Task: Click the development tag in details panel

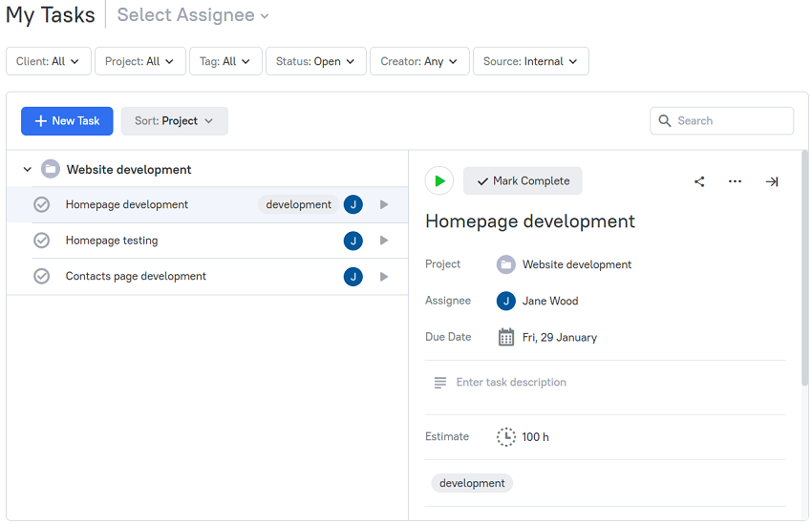Action: (x=472, y=483)
